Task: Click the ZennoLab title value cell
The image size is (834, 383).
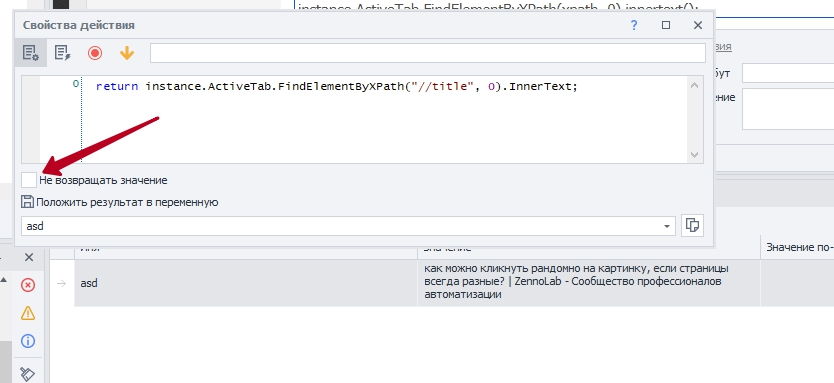Action: pos(589,283)
